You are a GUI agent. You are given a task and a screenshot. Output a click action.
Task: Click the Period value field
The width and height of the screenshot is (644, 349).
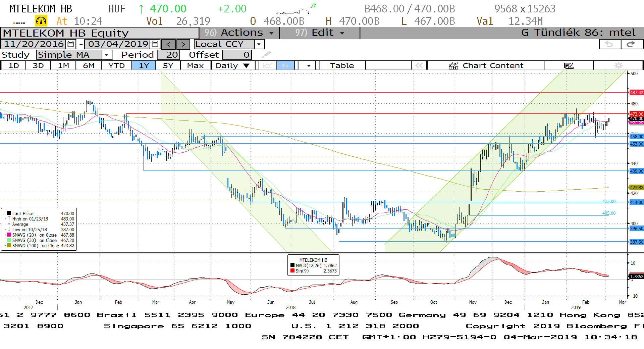click(168, 55)
